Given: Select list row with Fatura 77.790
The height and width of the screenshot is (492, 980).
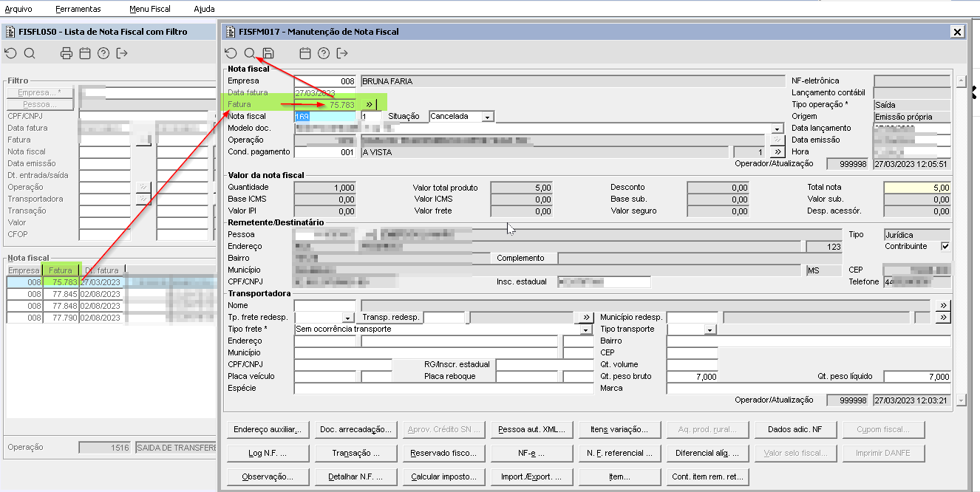Looking at the screenshot, I should tap(111, 318).
